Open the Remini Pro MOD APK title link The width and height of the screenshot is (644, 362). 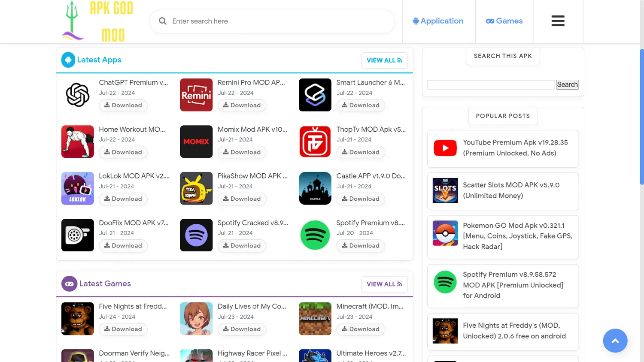(251, 82)
